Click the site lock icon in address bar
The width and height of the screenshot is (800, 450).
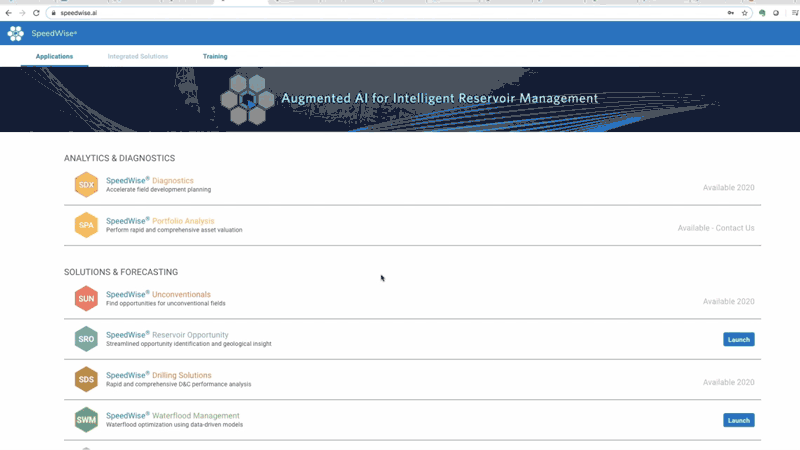pyautogui.click(x=54, y=13)
